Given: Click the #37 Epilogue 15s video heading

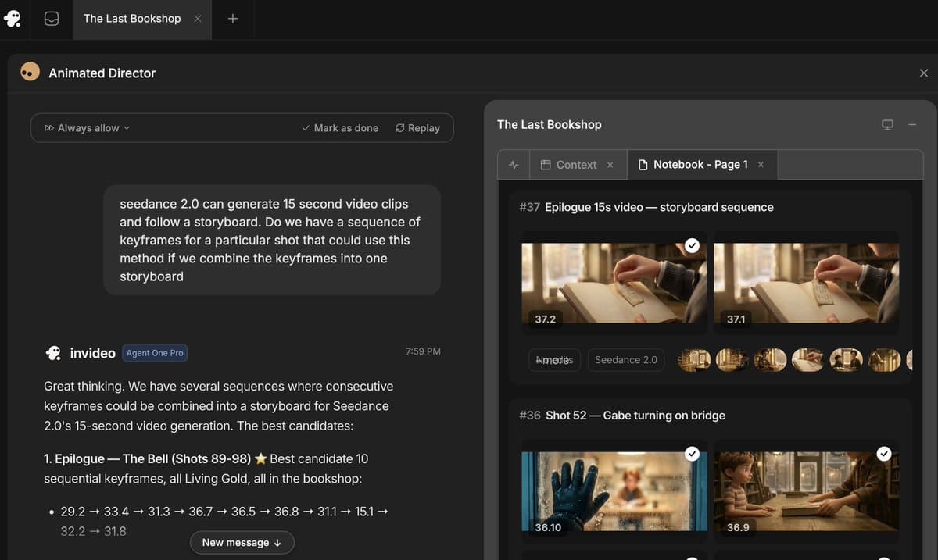Looking at the screenshot, I should click(646, 207).
